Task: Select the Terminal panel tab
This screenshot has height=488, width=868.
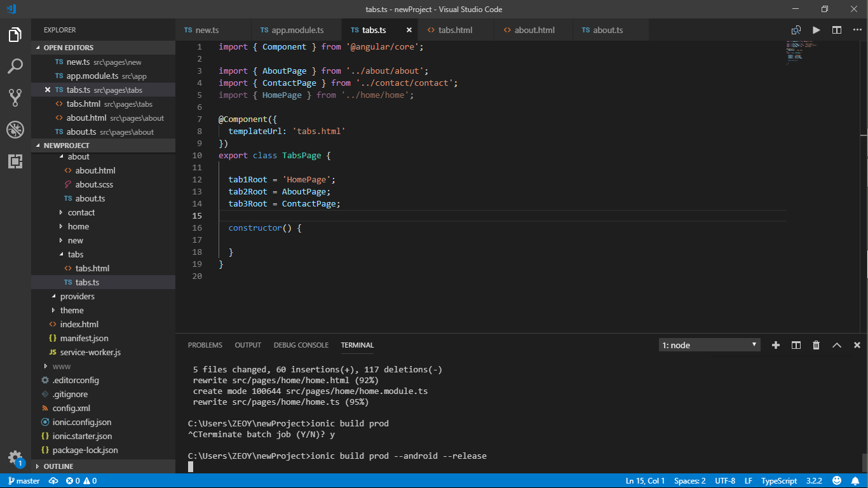Action: [x=357, y=345]
